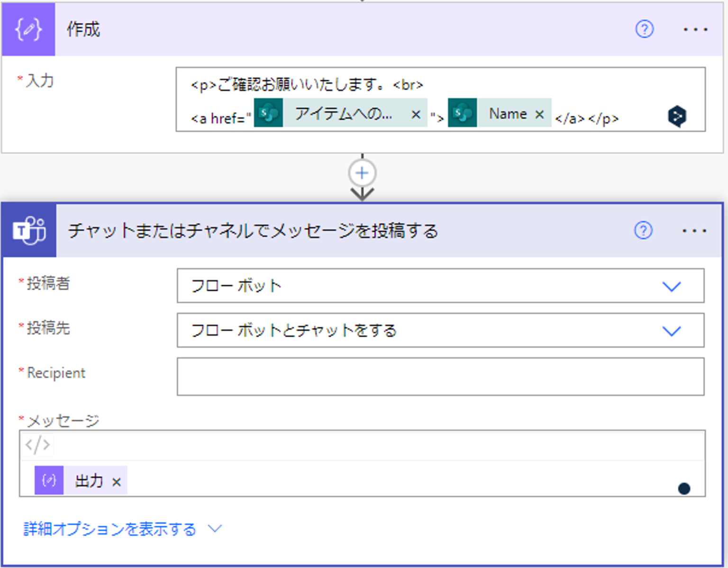Open the expression editor icon beside the 入力 field
The width and height of the screenshot is (728, 568).
click(677, 116)
